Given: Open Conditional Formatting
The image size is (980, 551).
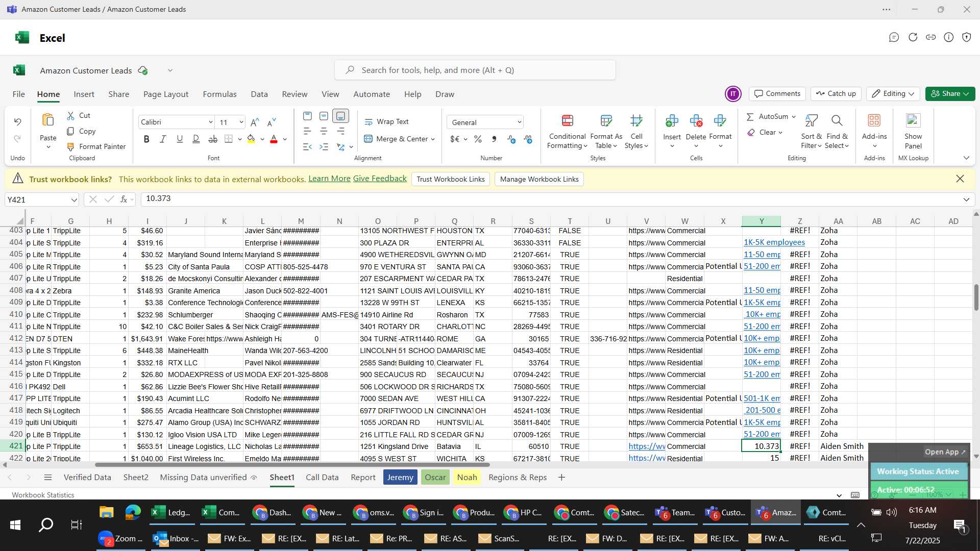Looking at the screenshot, I should coord(567,132).
